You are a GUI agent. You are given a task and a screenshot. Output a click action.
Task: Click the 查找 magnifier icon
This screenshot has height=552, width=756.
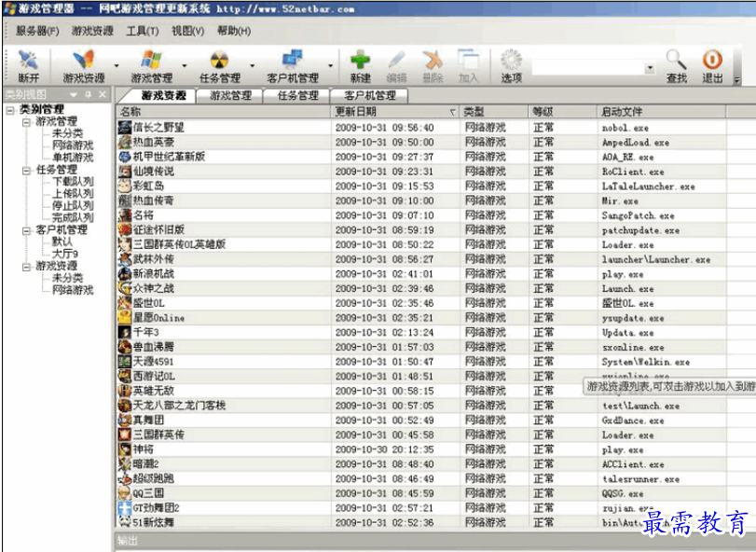(676, 61)
